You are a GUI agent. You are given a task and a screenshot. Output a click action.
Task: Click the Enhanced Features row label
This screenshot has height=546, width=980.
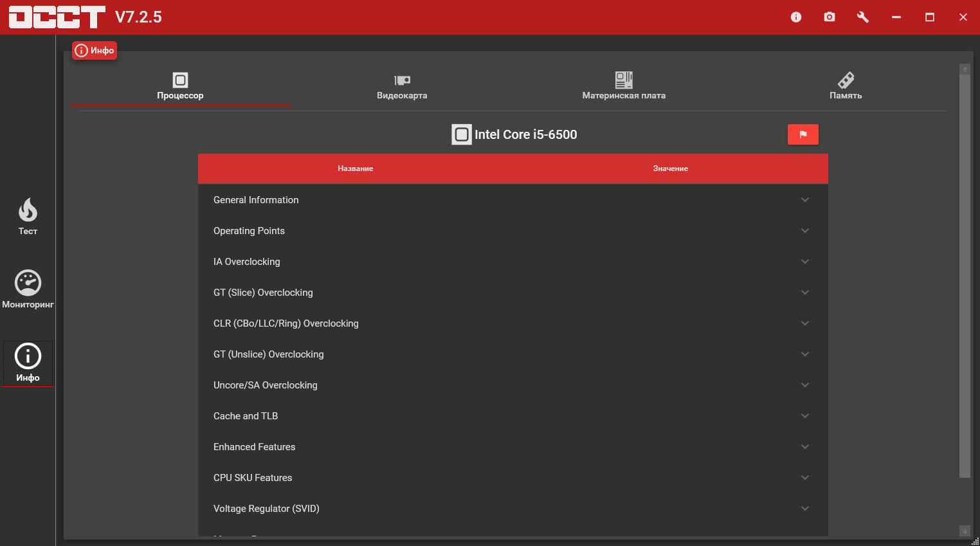(255, 447)
